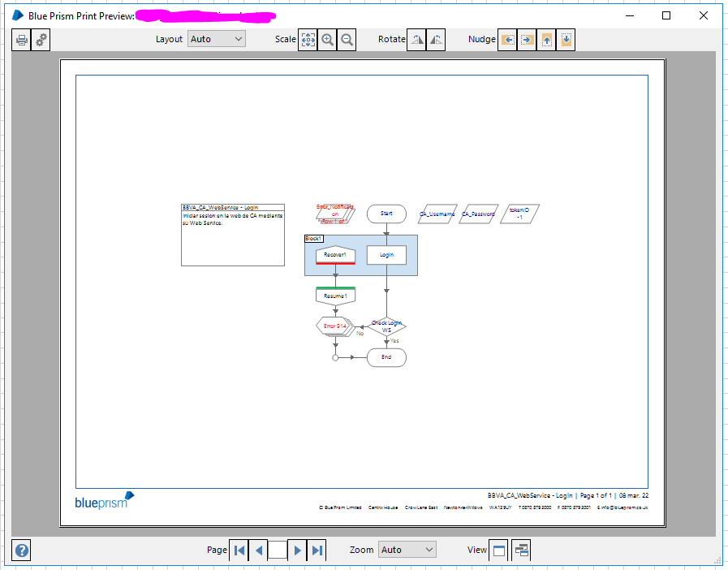Nudge the diagram up
728x570 pixels.
pos(546,40)
